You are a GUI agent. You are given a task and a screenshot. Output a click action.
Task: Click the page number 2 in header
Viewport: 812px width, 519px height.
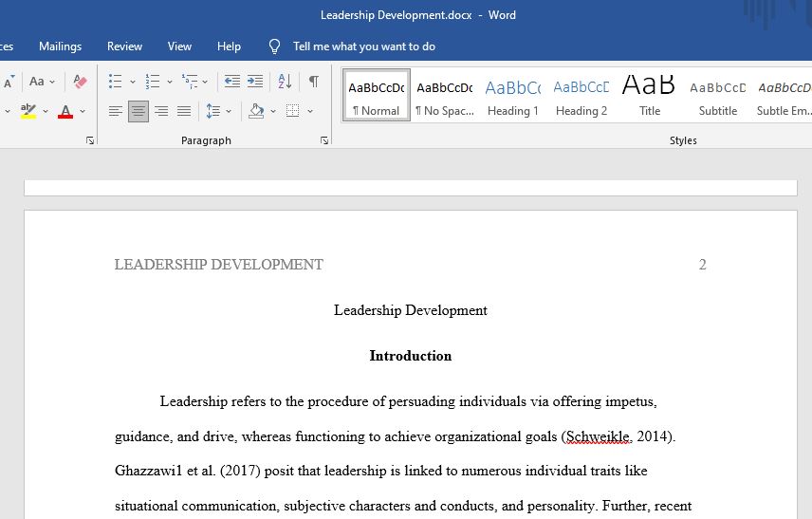[702, 265]
